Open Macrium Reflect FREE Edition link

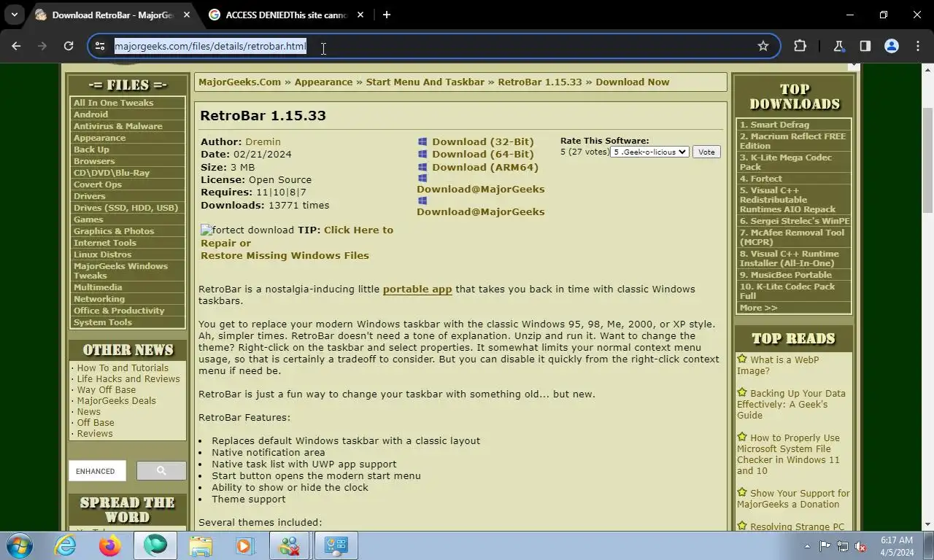[792, 141]
